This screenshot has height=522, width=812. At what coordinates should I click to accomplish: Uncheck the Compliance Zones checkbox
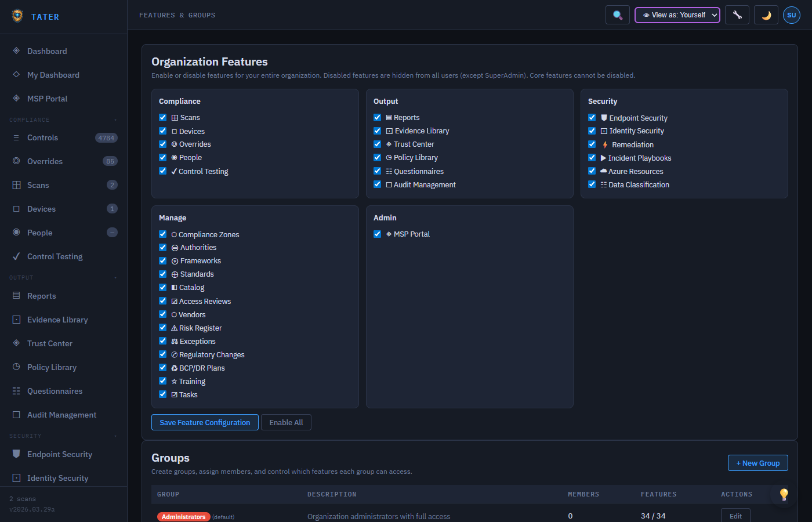tap(163, 234)
